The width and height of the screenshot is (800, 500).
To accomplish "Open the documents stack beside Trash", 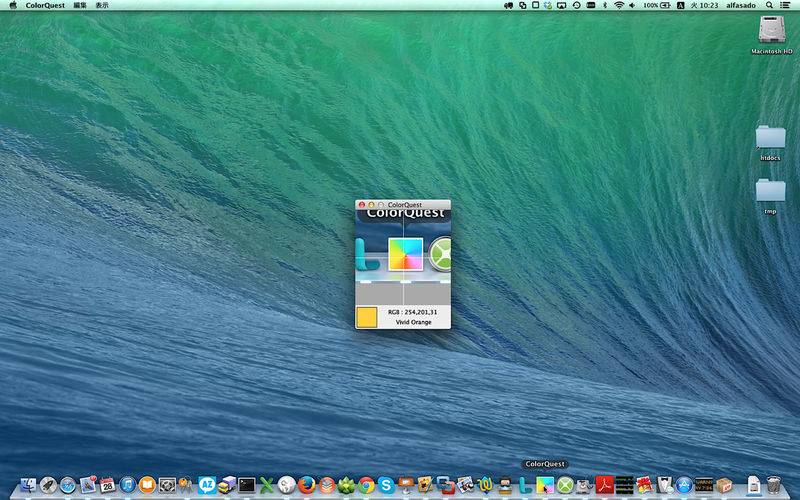I will pos(754,485).
